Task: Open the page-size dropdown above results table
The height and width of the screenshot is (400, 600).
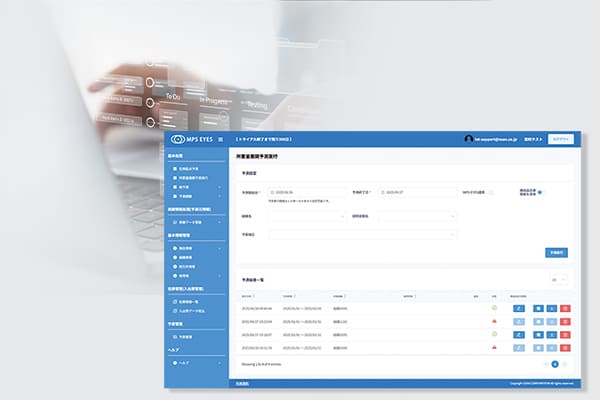Action: [x=558, y=280]
